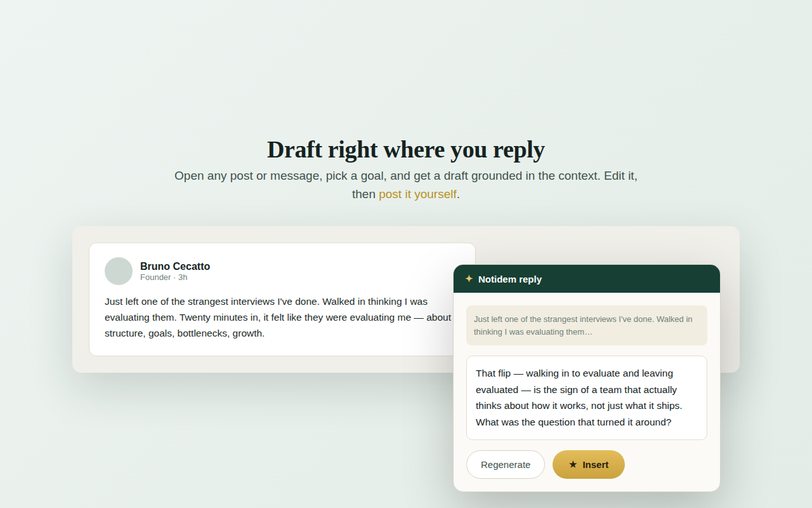Click the 'Draft right where you reply' heading

406,149
